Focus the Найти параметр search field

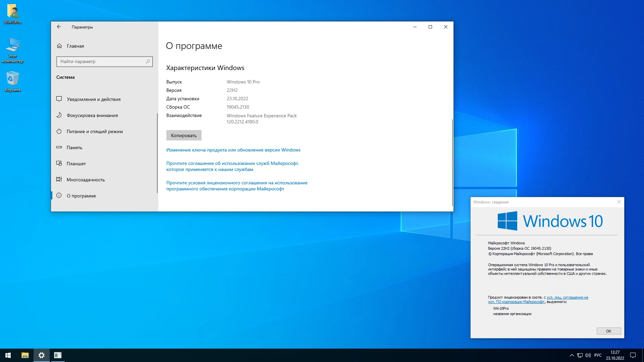[x=101, y=61]
